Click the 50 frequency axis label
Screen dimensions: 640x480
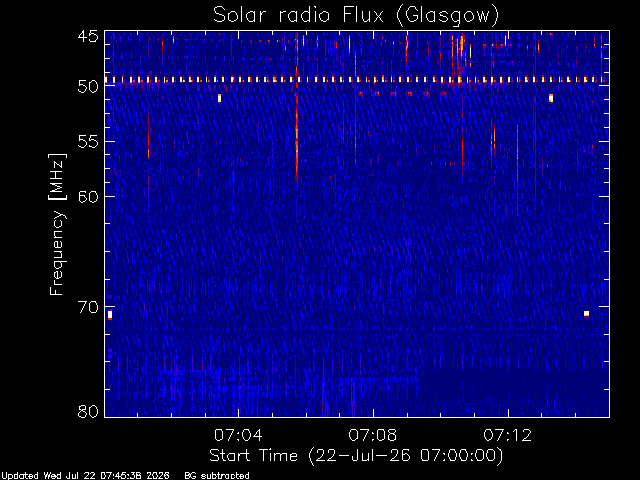[x=88, y=87]
